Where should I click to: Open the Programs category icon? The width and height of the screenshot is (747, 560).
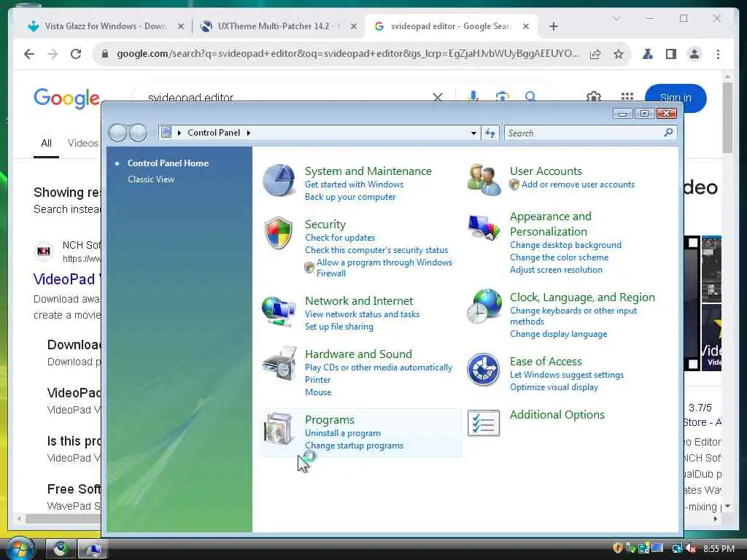click(x=279, y=429)
